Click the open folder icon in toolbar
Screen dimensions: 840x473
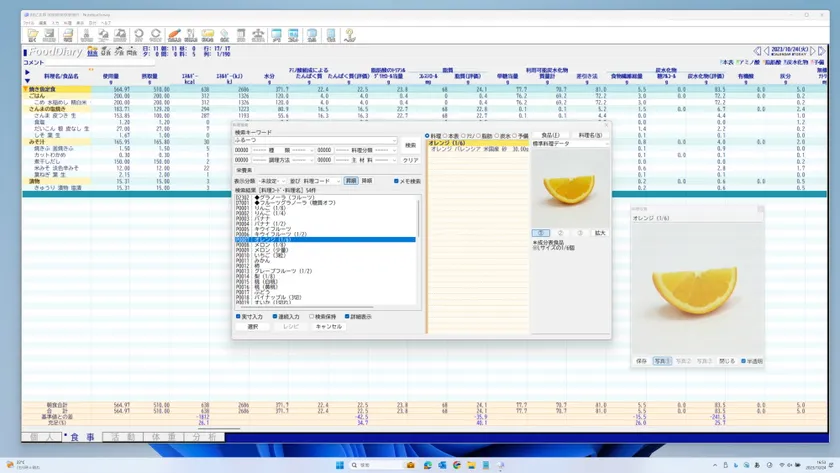[33, 36]
